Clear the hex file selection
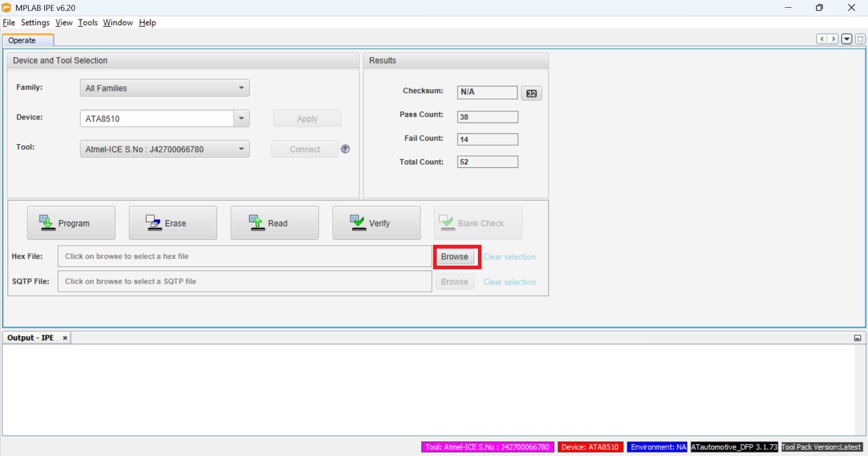The image size is (868, 456). click(509, 256)
